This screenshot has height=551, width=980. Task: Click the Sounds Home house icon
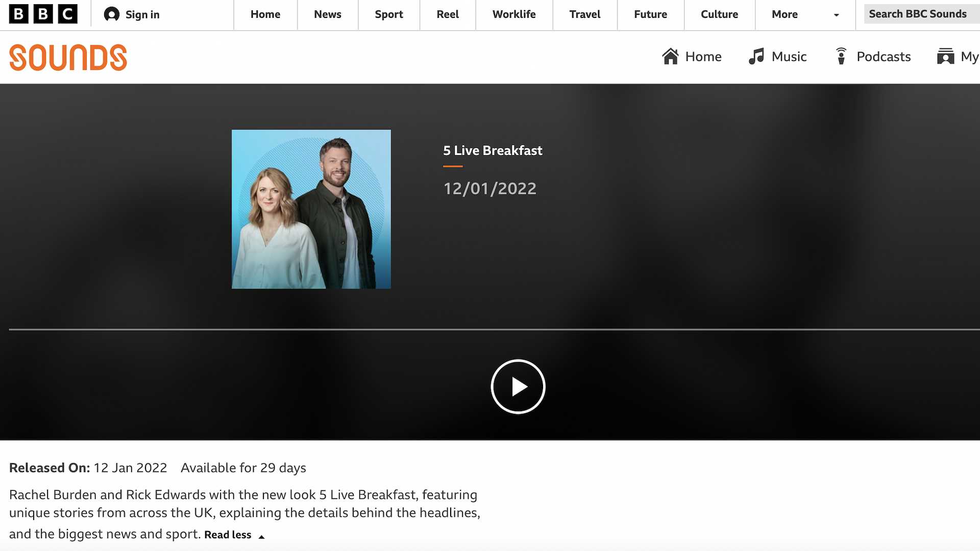[x=671, y=56]
